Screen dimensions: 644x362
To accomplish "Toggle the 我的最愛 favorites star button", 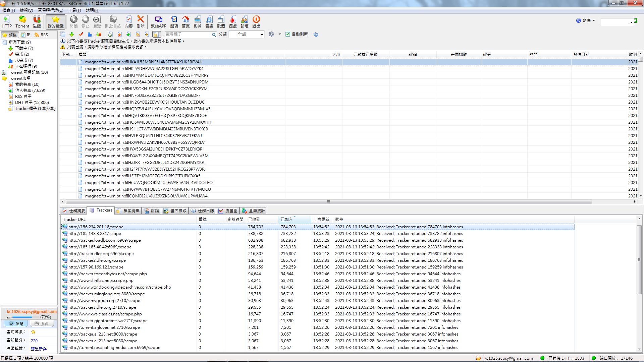I will (56, 22).
